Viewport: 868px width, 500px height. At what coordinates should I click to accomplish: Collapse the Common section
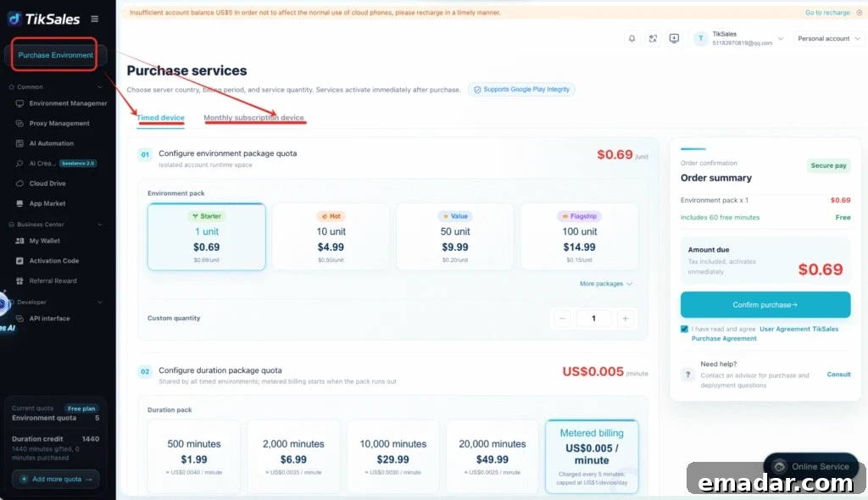(x=100, y=87)
